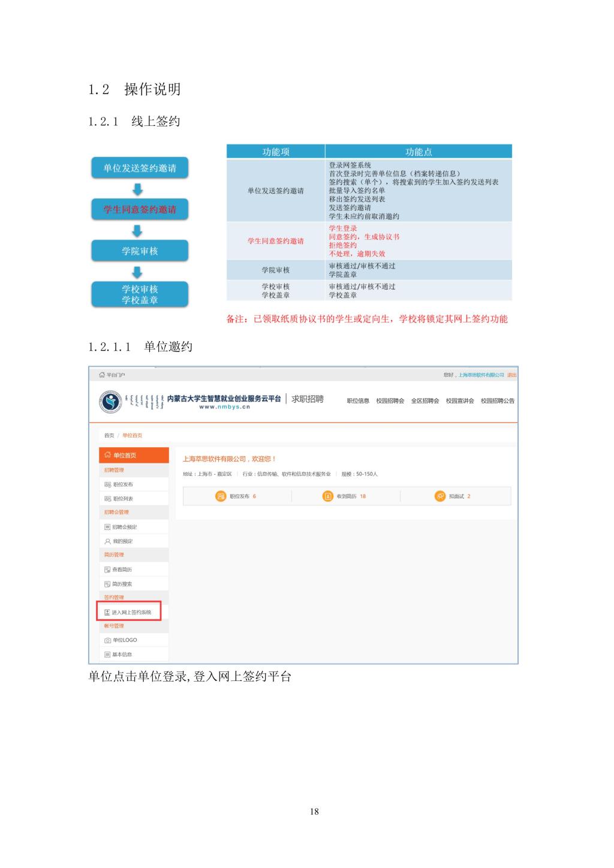Screen dimensions: 614x868
Task: Click the page number 18
Action: (x=314, y=812)
